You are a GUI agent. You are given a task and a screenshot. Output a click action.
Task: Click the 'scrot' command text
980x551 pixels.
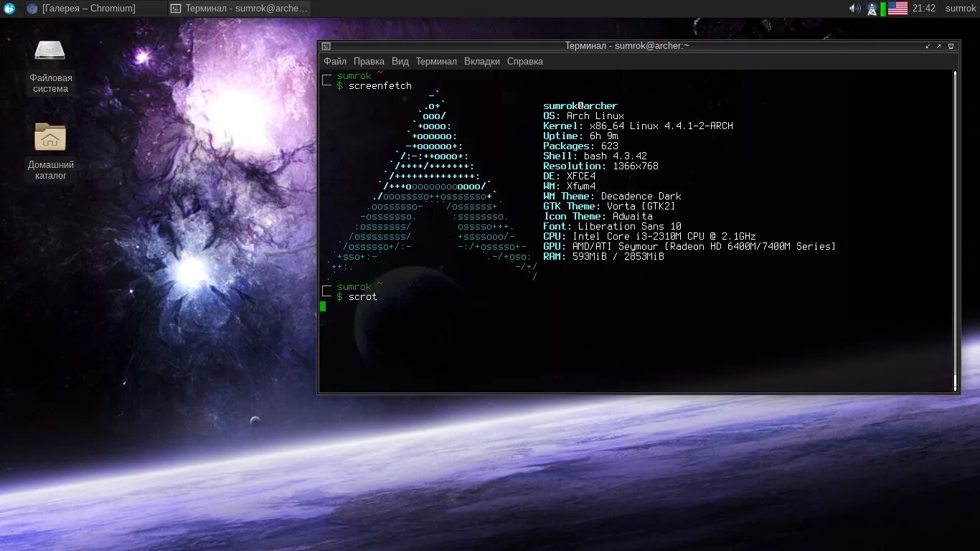363,297
